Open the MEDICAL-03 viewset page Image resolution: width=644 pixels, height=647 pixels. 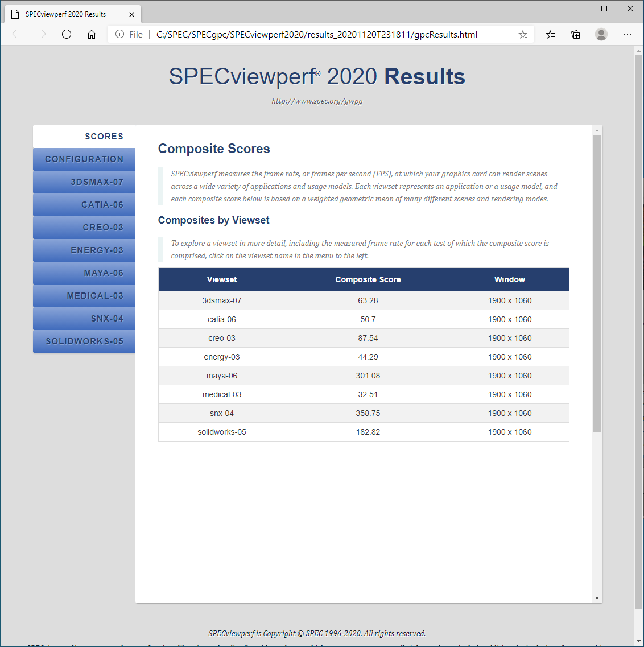click(x=84, y=296)
